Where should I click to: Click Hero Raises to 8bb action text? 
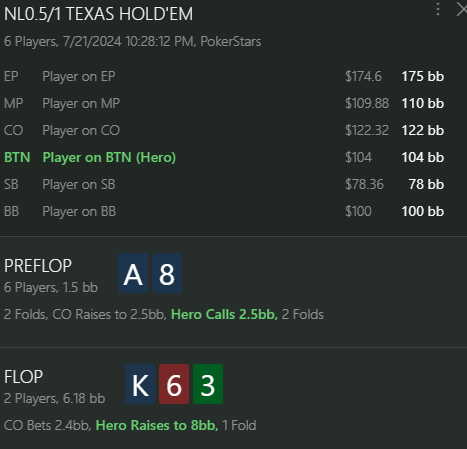[x=157, y=425]
